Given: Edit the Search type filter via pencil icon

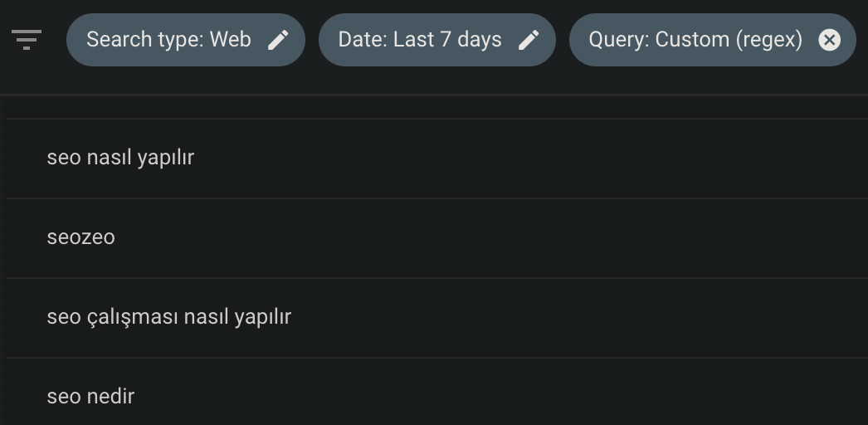Looking at the screenshot, I should 278,40.
